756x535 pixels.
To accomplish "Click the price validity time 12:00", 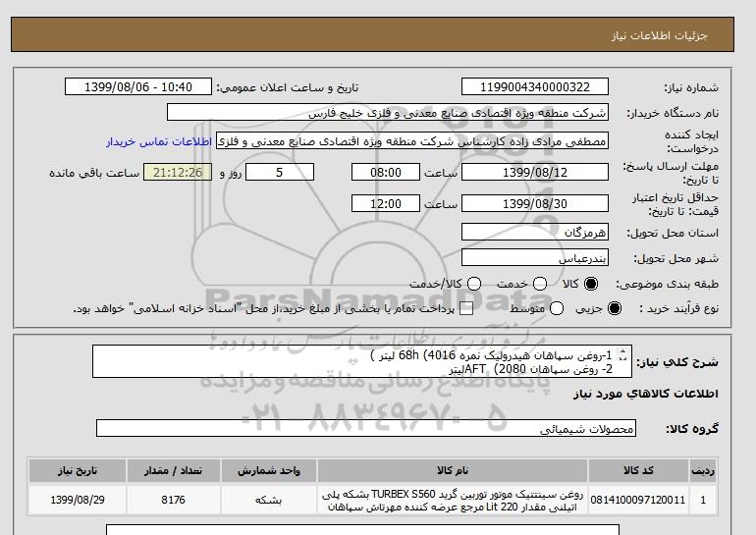I will (385, 203).
